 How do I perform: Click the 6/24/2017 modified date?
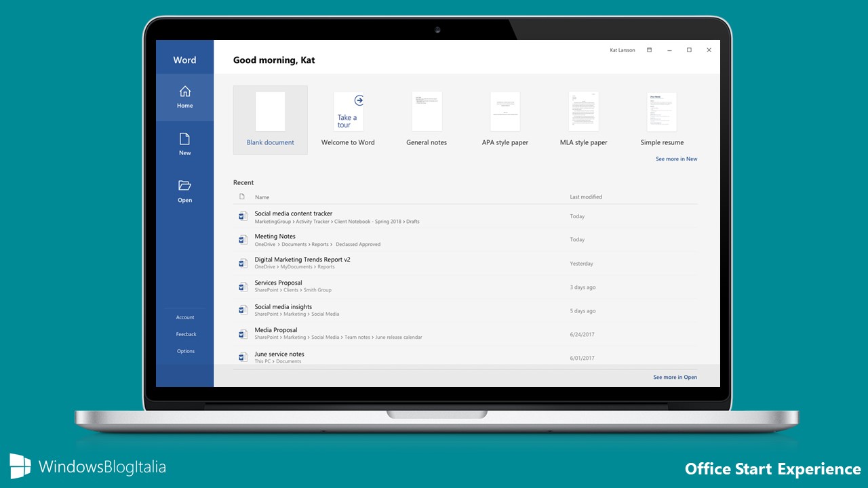tap(582, 335)
